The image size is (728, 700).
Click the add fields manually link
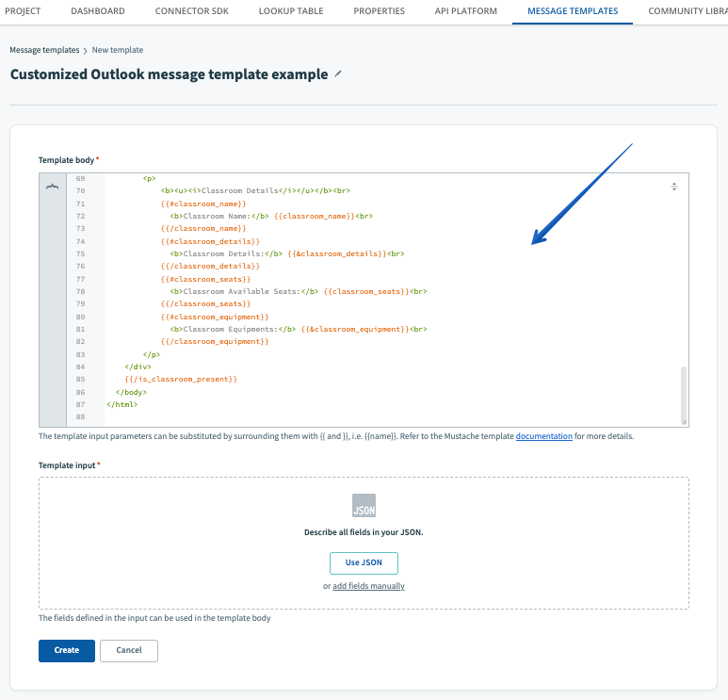pyautogui.click(x=368, y=586)
